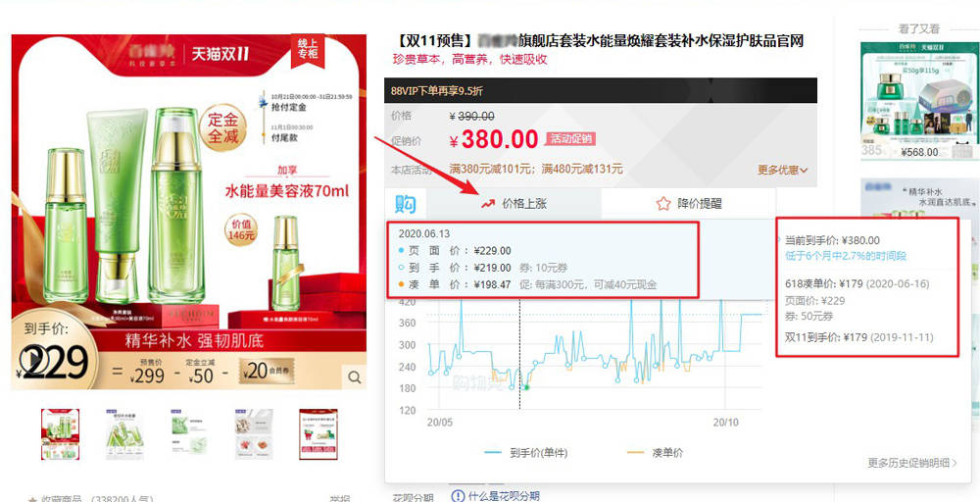Viewport: 980px width, 502px height.
Task: Click the promotional price ¥380.00
Action: click(493, 140)
